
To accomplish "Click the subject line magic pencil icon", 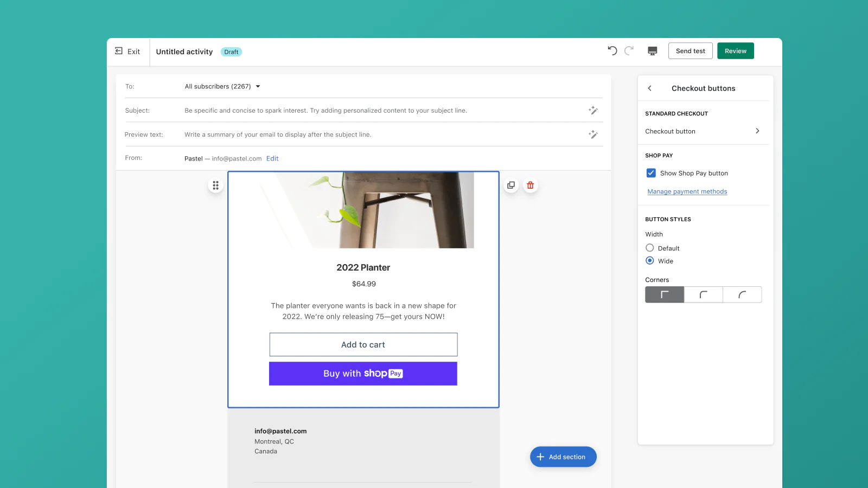I will point(593,110).
